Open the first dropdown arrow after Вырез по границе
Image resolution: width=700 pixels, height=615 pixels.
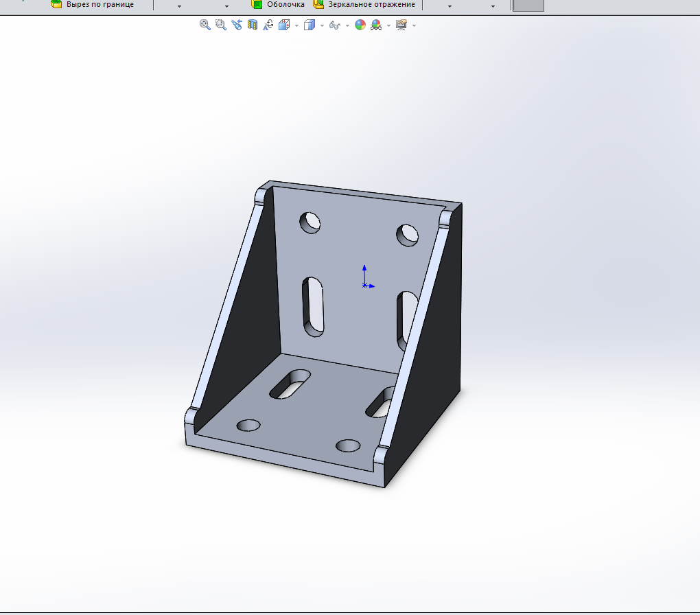pyautogui.click(x=180, y=6)
